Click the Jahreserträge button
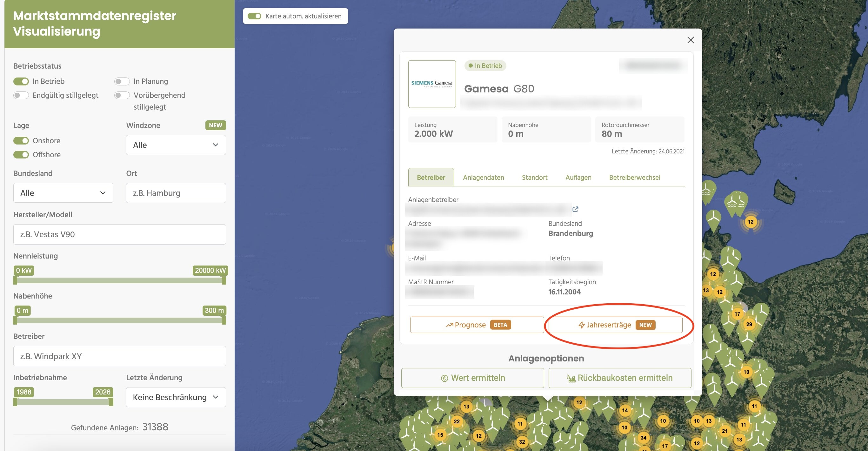Image resolution: width=868 pixels, height=451 pixels. (x=615, y=325)
